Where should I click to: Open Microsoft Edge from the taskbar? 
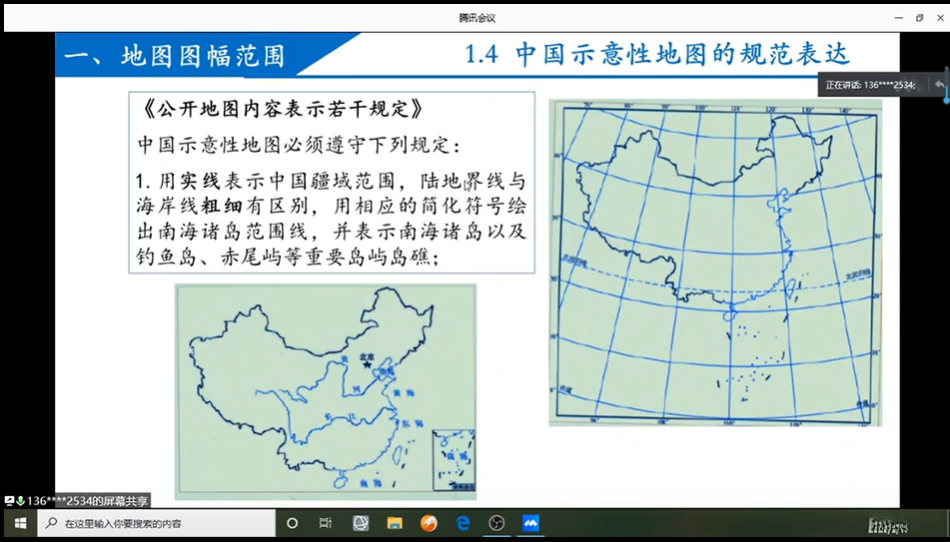click(x=463, y=523)
